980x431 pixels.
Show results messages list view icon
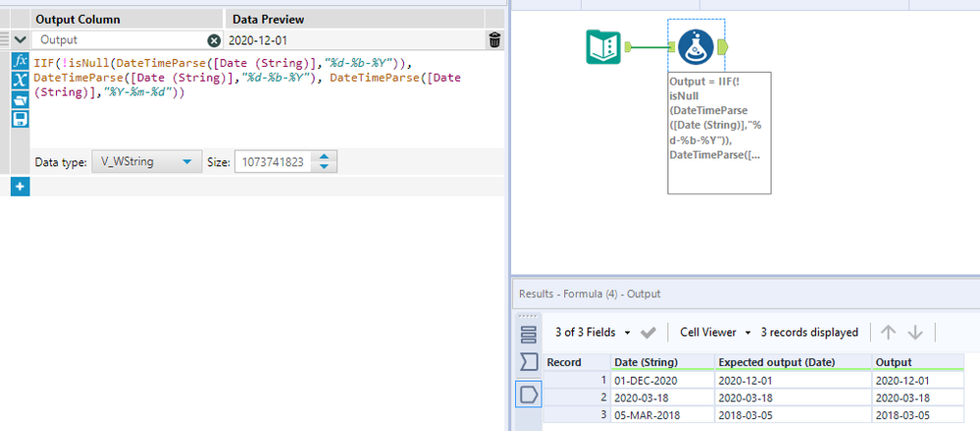pyautogui.click(x=528, y=334)
